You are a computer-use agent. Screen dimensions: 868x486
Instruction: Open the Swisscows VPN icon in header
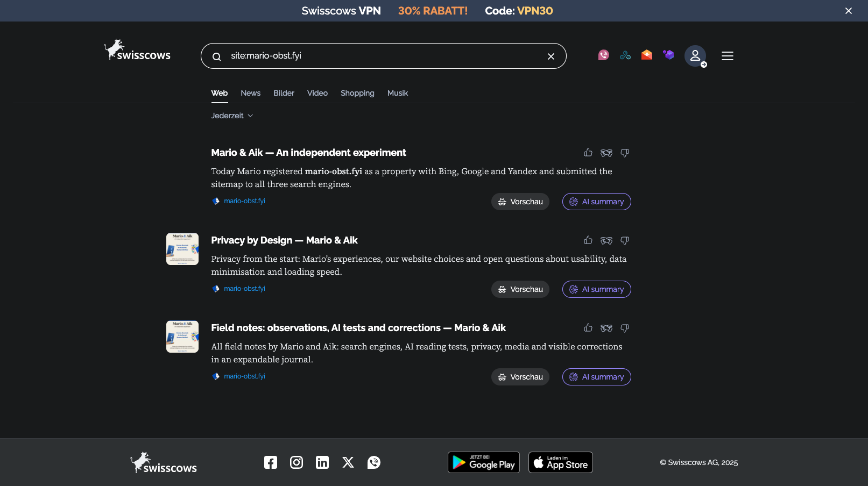coord(625,55)
